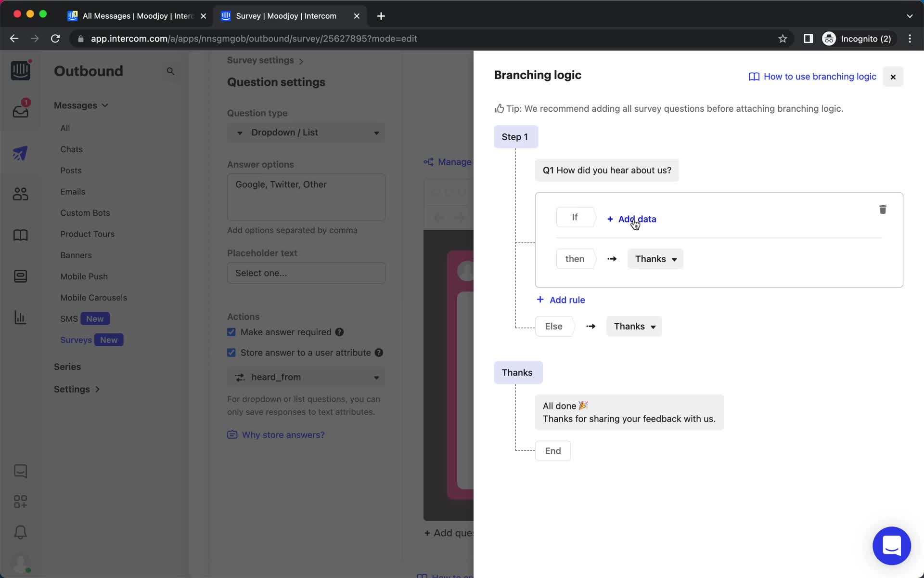
Task: Click the Surveys navigation icon in sidebar
Action: (75, 340)
